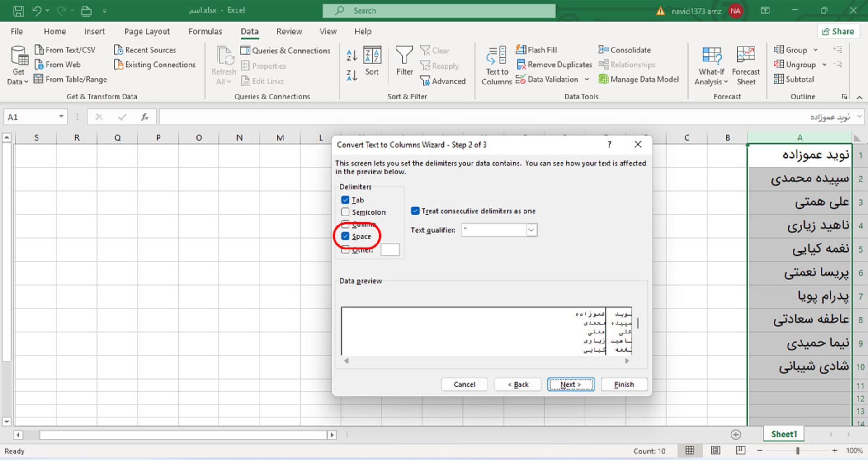Expand the Name Box dropdown arrow
This screenshot has width=868, height=460.
click(61, 117)
